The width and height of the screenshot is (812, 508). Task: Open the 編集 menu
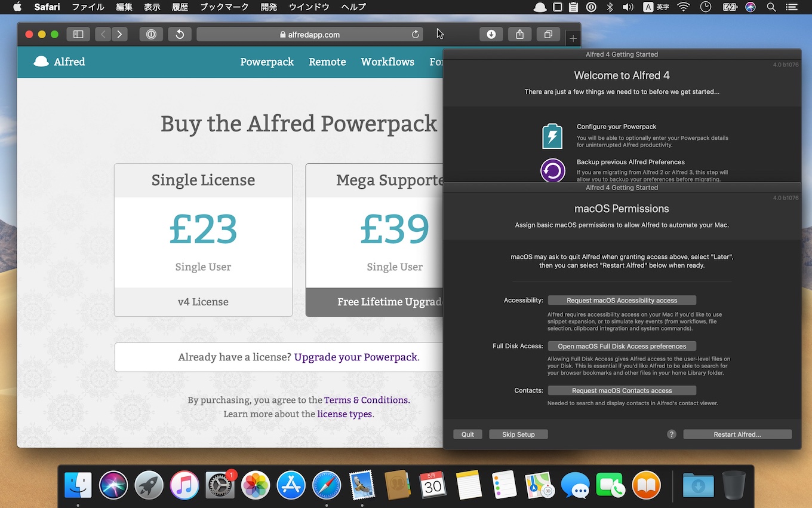[x=124, y=7]
